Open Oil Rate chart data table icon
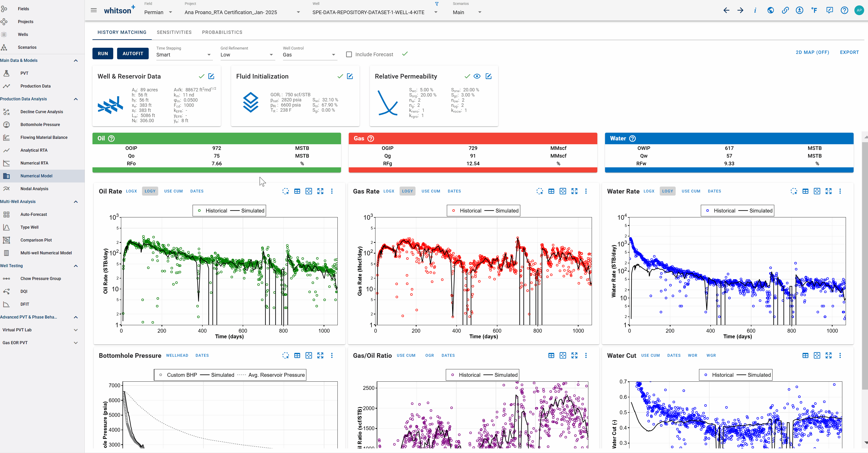 (297, 191)
